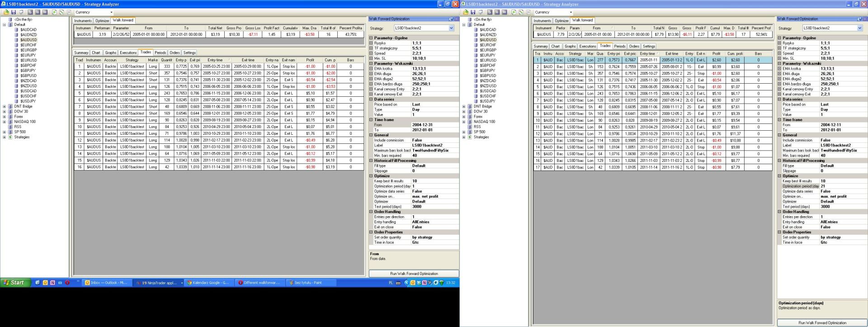Screen dimensions: 868x327
Task: Collapse the Order Handling section in right window
Action: pyautogui.click(x=779, y=212)
